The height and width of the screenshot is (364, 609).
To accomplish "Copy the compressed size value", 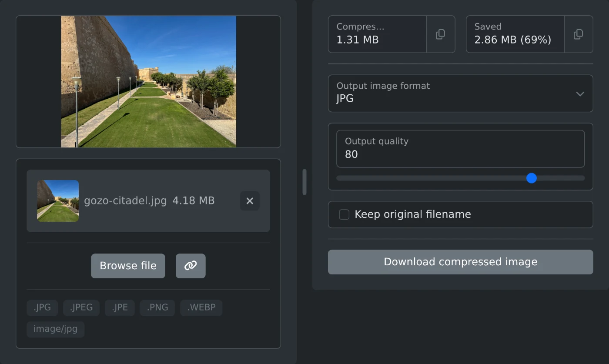I will (x=441, y=34).
